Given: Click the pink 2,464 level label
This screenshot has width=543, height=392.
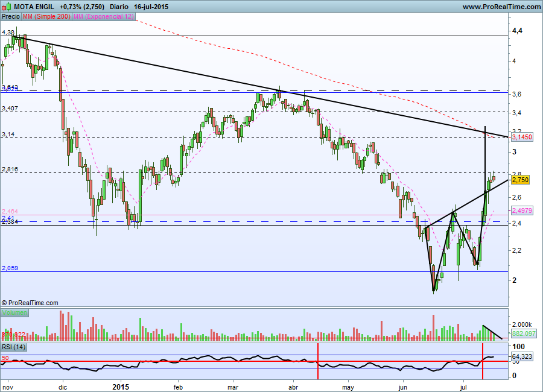Looking at the screenshot, I should [x=10, y=211].
